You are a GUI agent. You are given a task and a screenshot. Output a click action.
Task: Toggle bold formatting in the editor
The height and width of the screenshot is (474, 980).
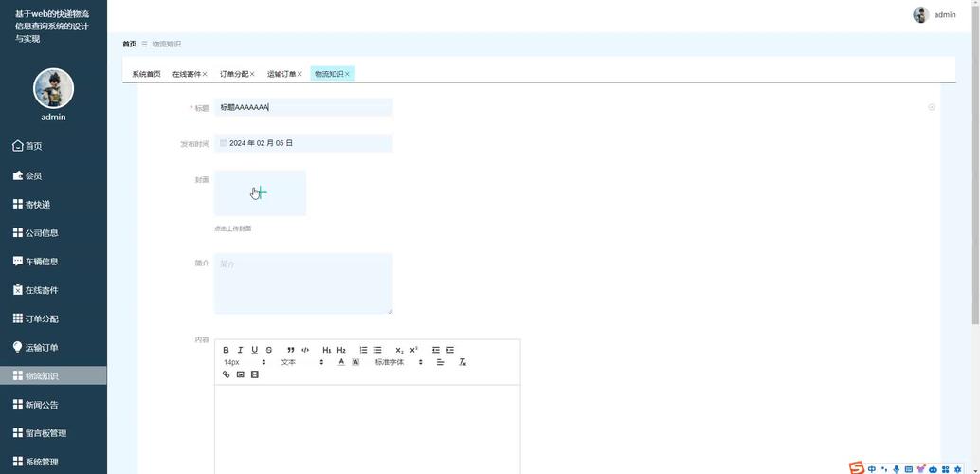[x=226, y=350]
